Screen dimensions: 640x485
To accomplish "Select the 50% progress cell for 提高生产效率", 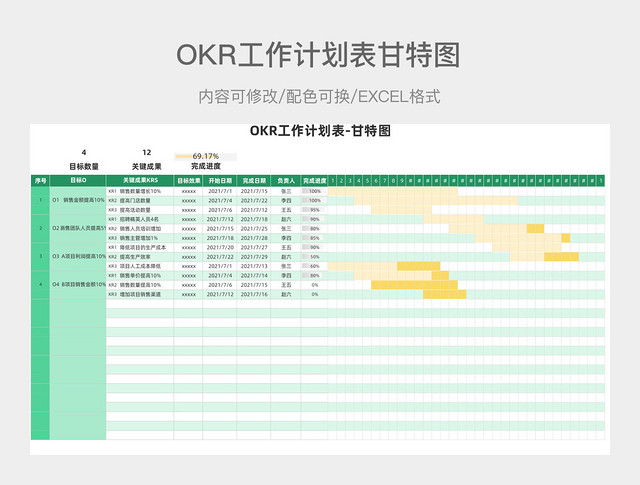I will tap(313, 257).
